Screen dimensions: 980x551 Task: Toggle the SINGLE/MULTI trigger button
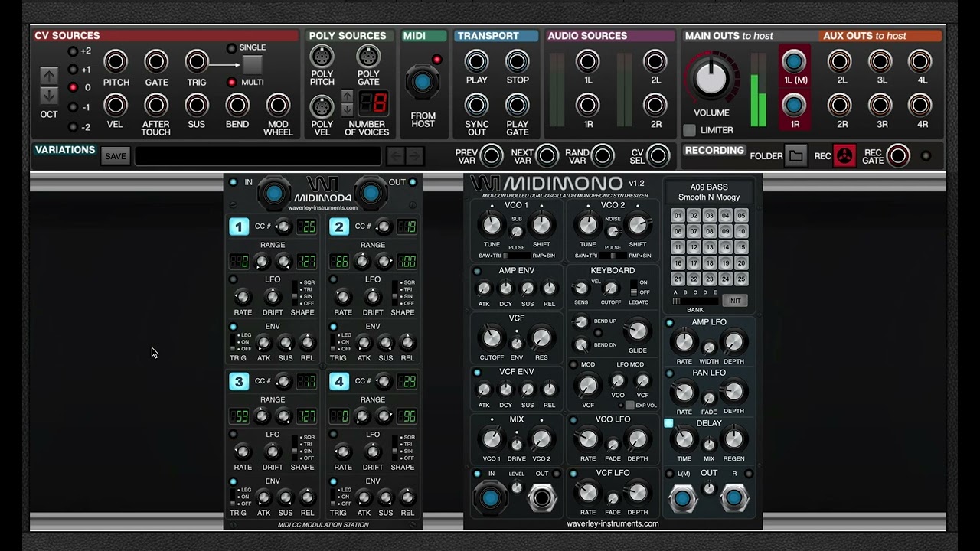(x=252, y=64)
